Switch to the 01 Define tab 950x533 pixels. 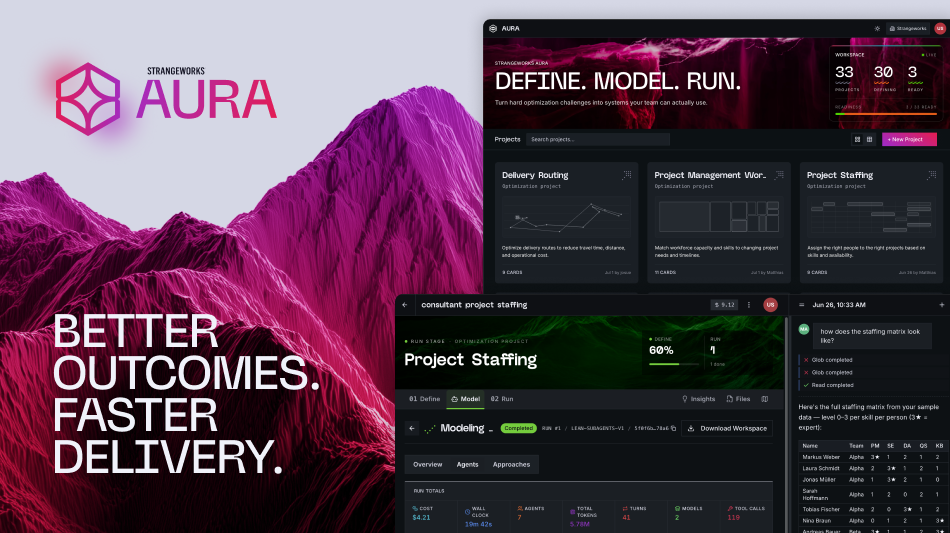424,399
